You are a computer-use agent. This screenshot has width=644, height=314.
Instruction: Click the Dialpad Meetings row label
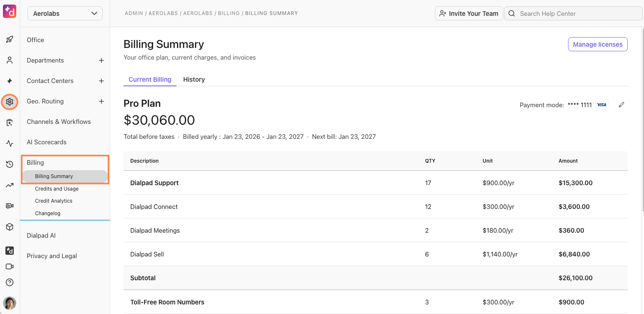click(155, 231)
